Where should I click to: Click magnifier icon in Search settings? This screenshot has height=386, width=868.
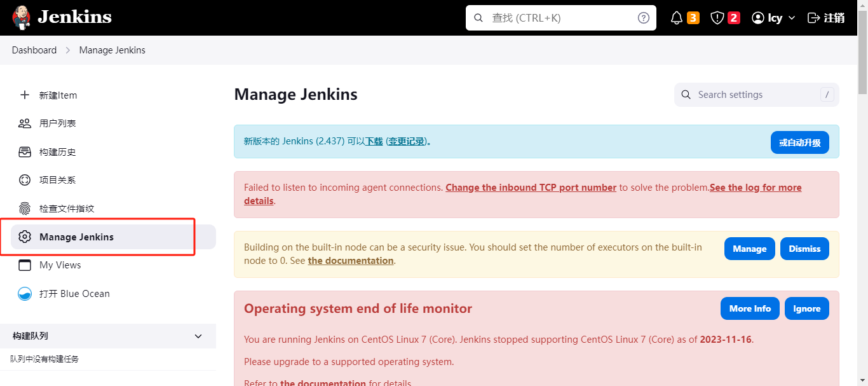pos(686,95)
